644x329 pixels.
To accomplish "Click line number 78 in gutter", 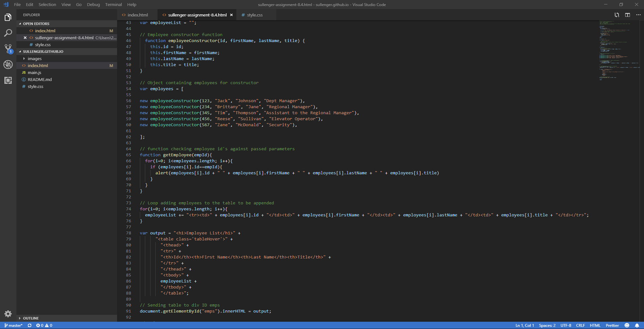I will click(128, 233).
